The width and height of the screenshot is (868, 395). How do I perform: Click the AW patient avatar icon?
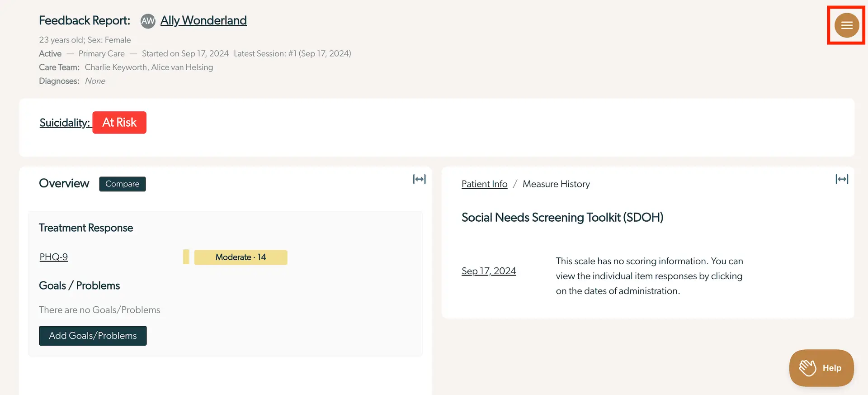pyautogui.click(x=148, y=21)
